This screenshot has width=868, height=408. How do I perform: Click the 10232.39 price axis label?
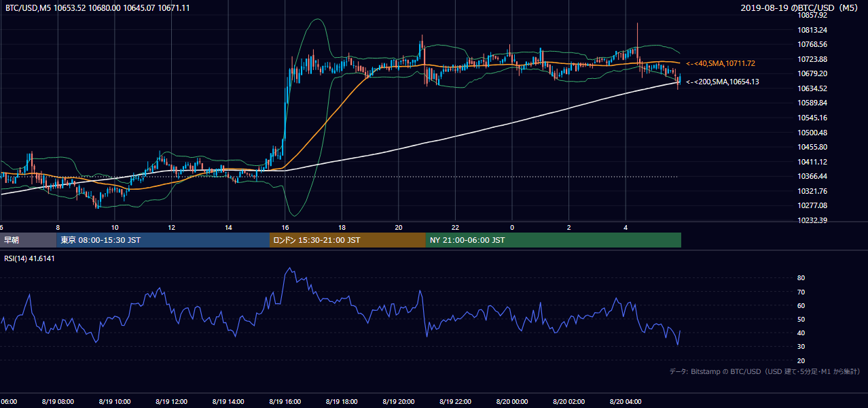pos(812,220)
